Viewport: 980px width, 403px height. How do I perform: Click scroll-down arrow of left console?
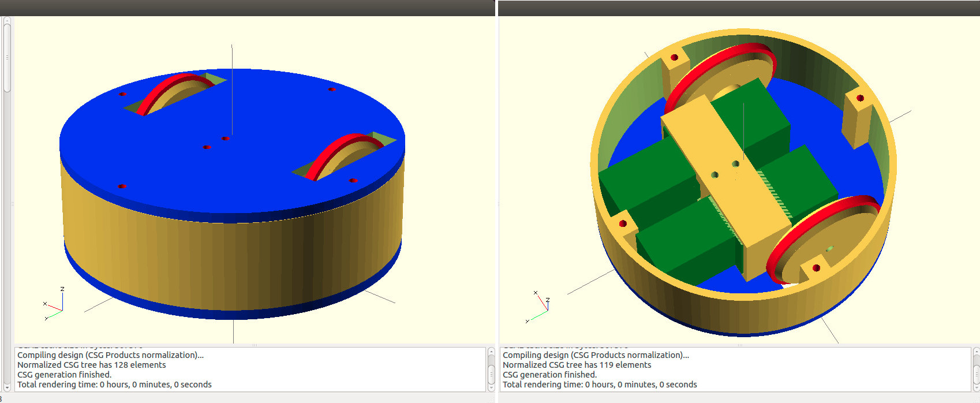click(x=491, y=387)
